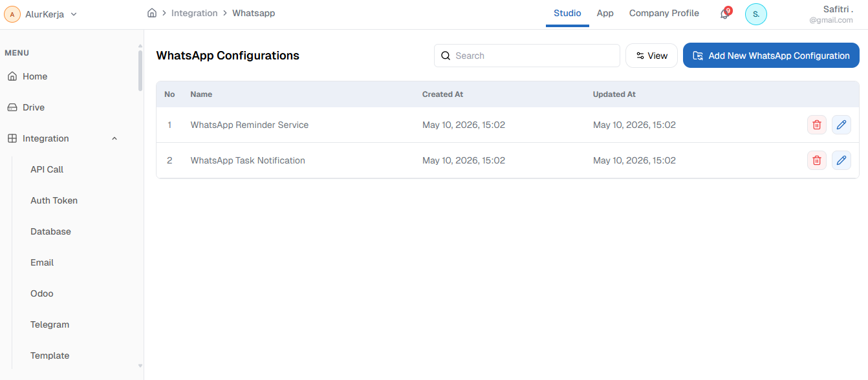Viewport: 868px width, 380px height.
Task: Click the Integration grid icon in sidebar
Action: (x=12, y=138)
